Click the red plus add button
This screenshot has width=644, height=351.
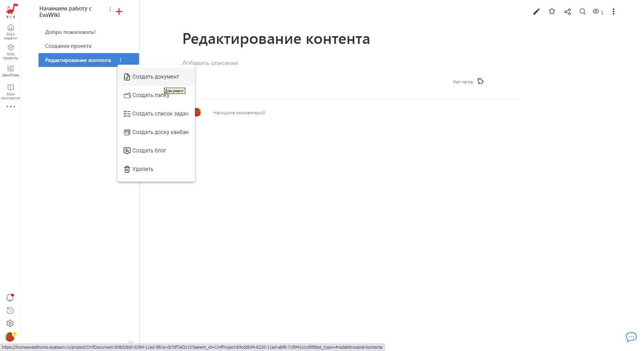pos(119,12)
